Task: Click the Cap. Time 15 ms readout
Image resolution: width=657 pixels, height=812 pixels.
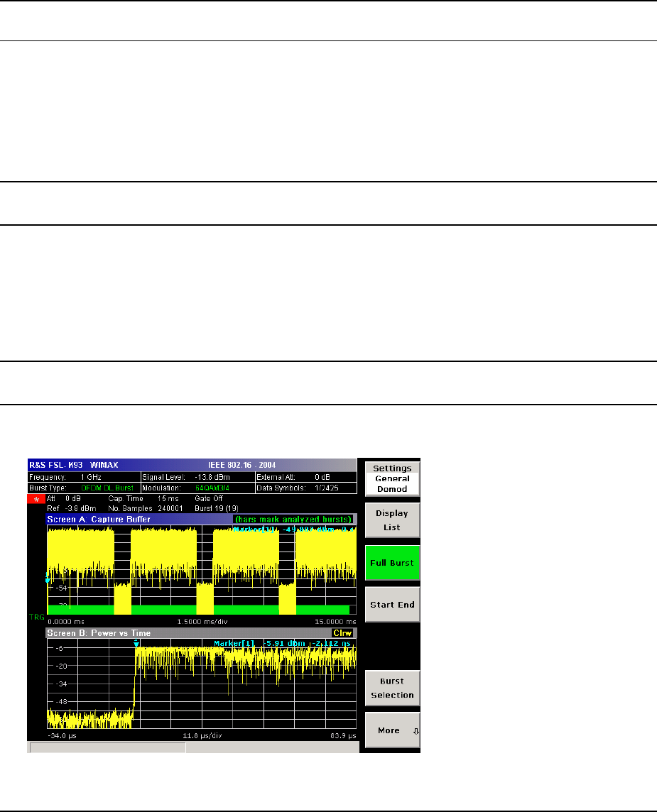Action: pyautogui.click(x=143, y=498)
